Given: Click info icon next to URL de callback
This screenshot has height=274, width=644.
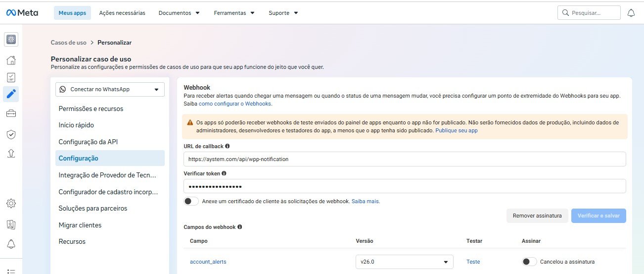Looking at the screenshot, I should tap(227, 146).
